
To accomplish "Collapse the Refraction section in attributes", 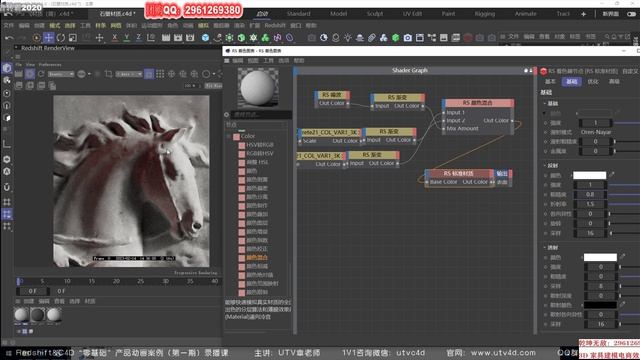I will click(545, 248).
